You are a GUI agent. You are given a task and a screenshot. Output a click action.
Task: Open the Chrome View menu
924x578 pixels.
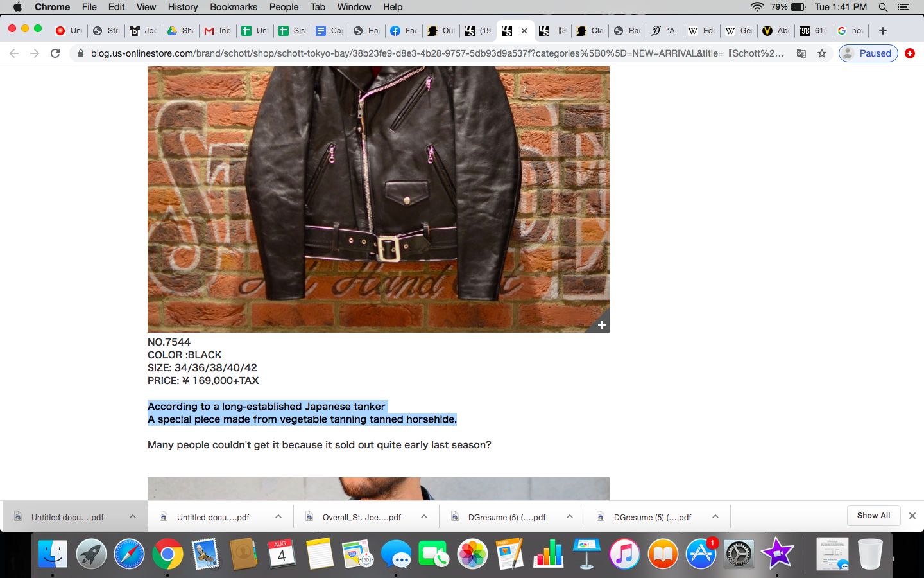click(x=146, y=7)
